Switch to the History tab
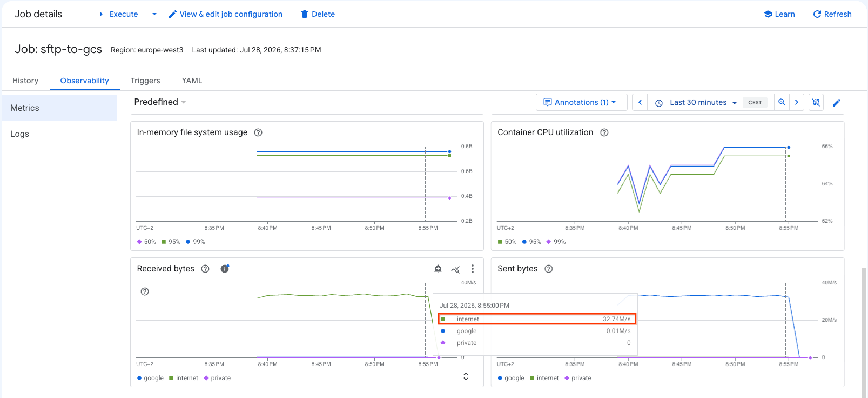Image resolution: width=868 pixels, height=398 pixels. coord(25,81)
